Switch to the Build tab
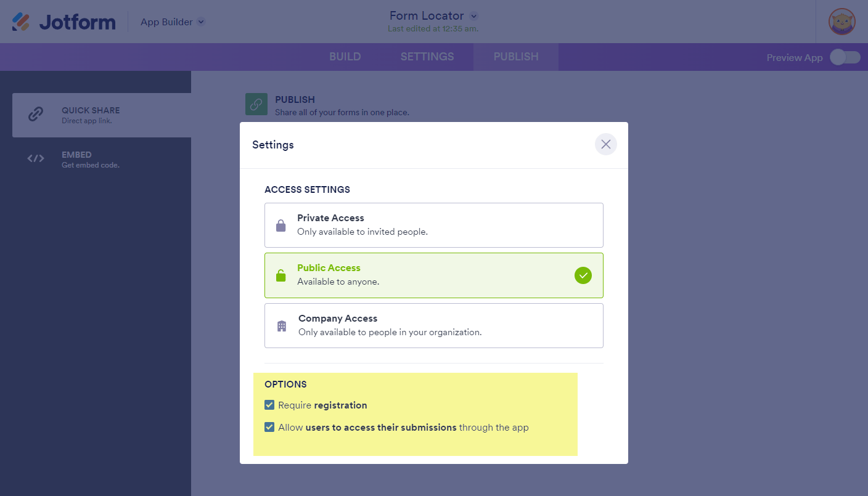Viewport: 868px width, 496px height. 345,57
